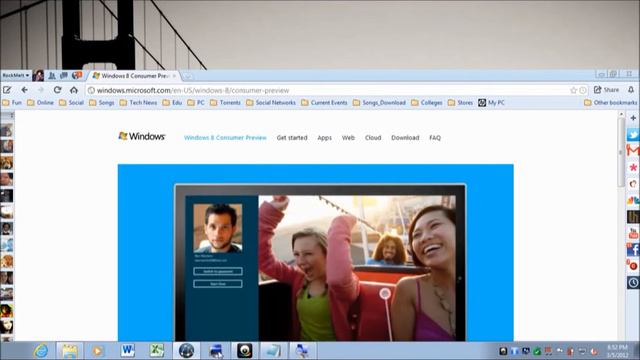Open Windows Media Player from the taskbar

point(98,351)
